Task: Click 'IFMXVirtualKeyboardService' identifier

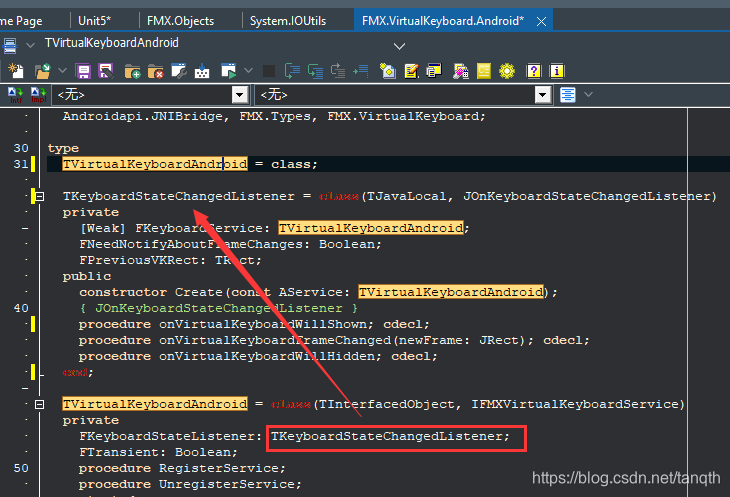Action: tap(575, 404)
